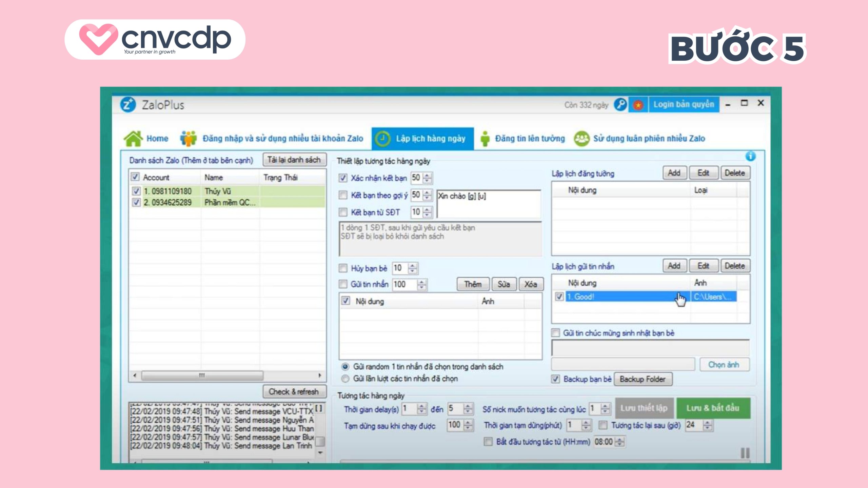Toggle Xác nhận kết bạn checkbox

pos(343,178)
